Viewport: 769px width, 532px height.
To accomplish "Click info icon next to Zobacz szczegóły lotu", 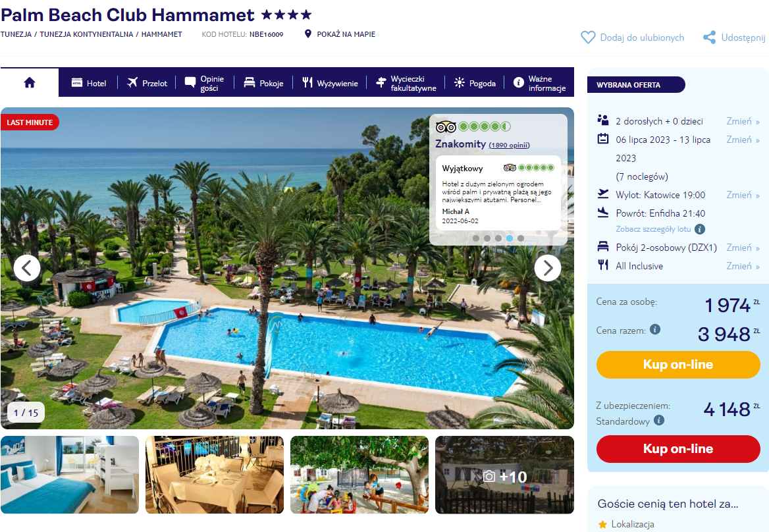I will [701, 229].
